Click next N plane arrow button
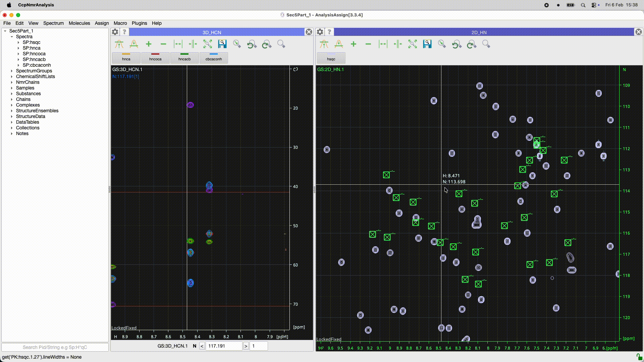This screenshot has height=362, width=644. point(246,346)
